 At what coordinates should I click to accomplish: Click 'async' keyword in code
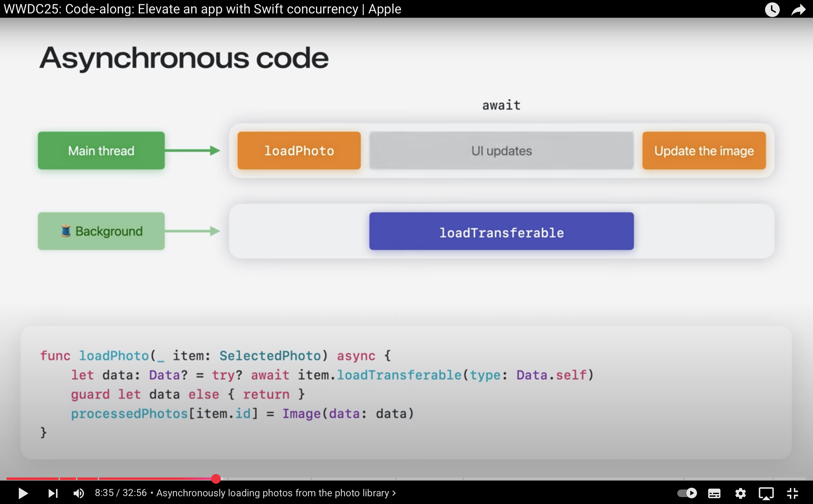tap(356, 356)
